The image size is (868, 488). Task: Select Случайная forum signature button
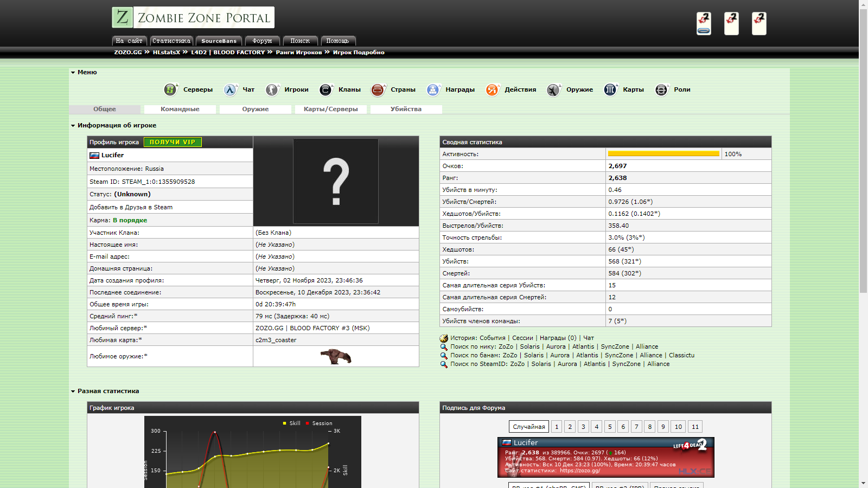click(x=529, y=427)
